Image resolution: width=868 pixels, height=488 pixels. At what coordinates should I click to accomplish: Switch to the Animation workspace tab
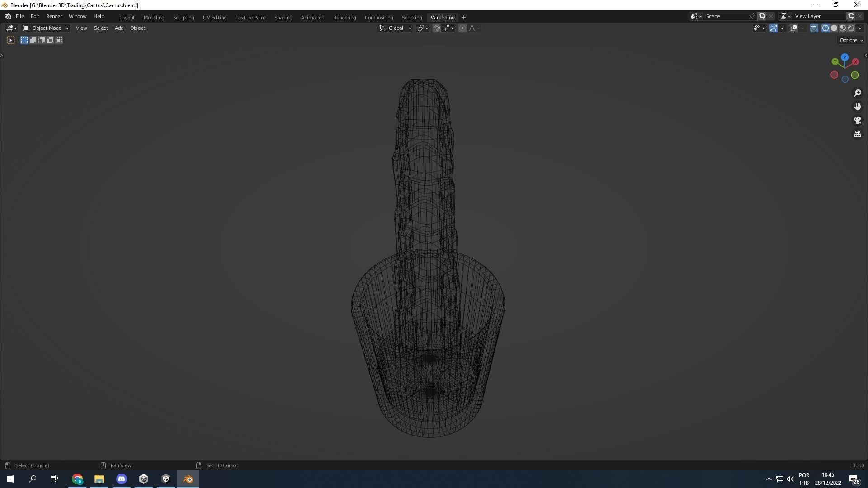[312, 18]
